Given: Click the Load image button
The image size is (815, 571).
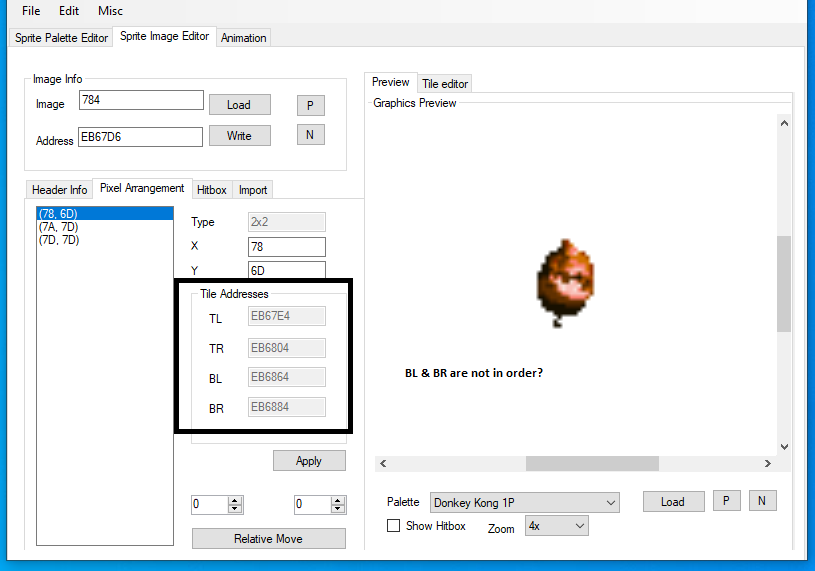Looking at the screenshot, I should (x=239, y=105).
